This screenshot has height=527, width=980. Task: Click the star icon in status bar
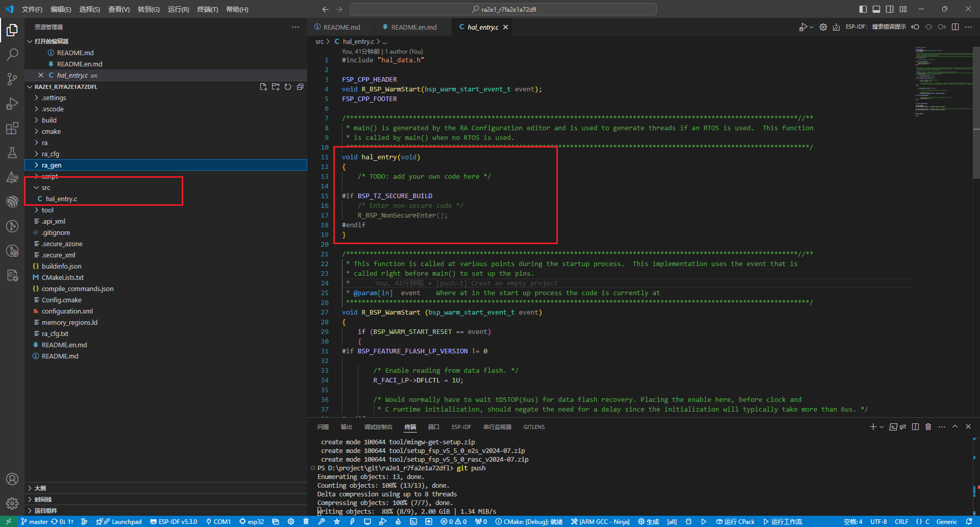[337, 521]
